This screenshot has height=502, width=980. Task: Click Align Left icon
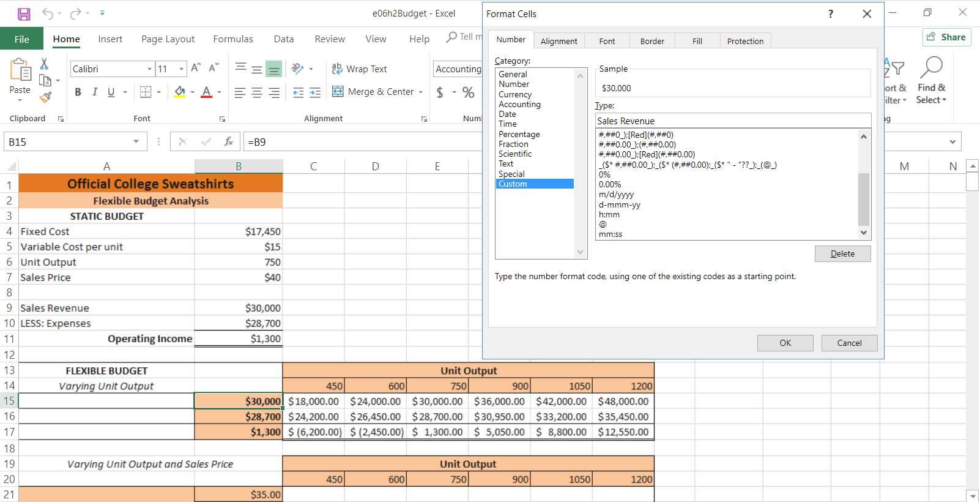tap(240, 92)
